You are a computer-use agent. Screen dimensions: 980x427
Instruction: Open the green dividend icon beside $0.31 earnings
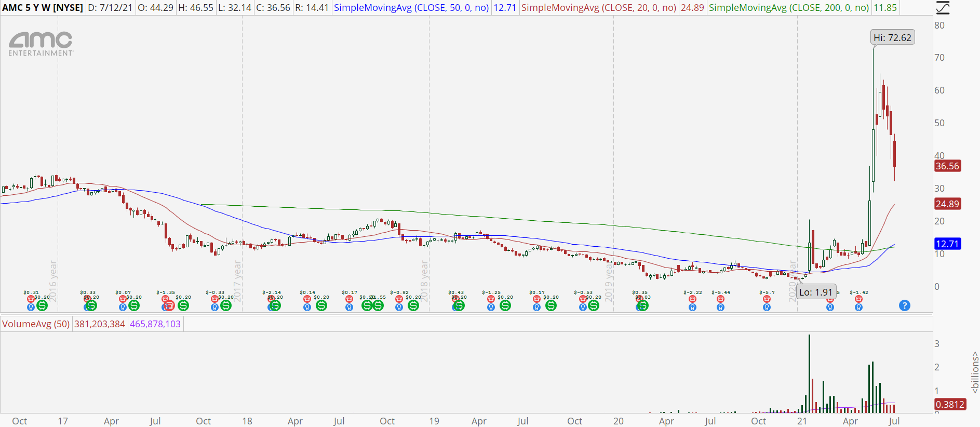point(42,305)
